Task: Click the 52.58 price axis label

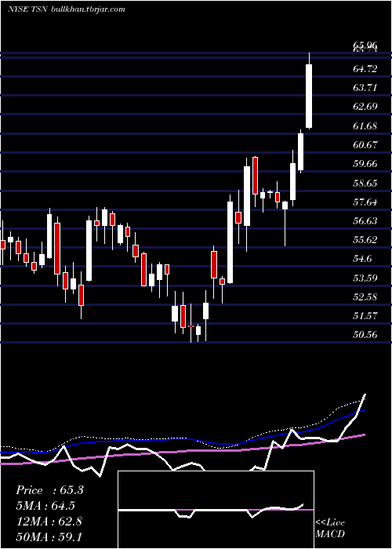Action: point(365,297)
